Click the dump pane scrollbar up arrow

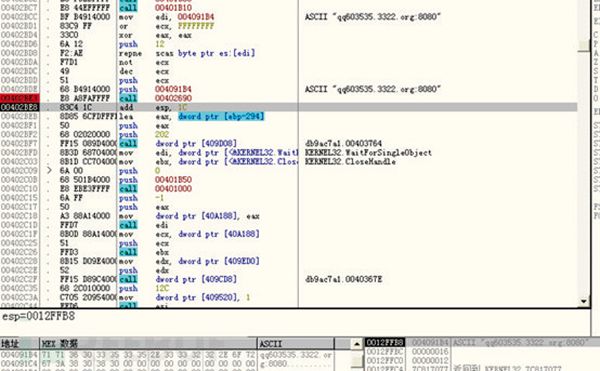pyautogui.click(x=357, y=344)
